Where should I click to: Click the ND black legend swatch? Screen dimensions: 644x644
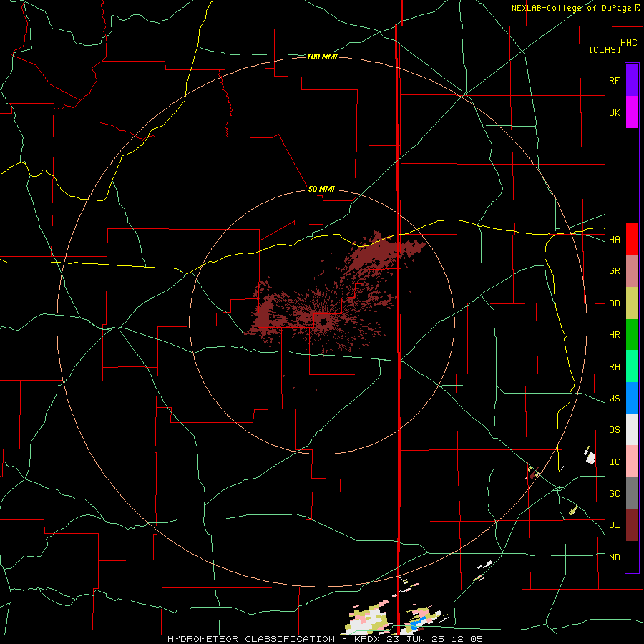coord(632,557)
